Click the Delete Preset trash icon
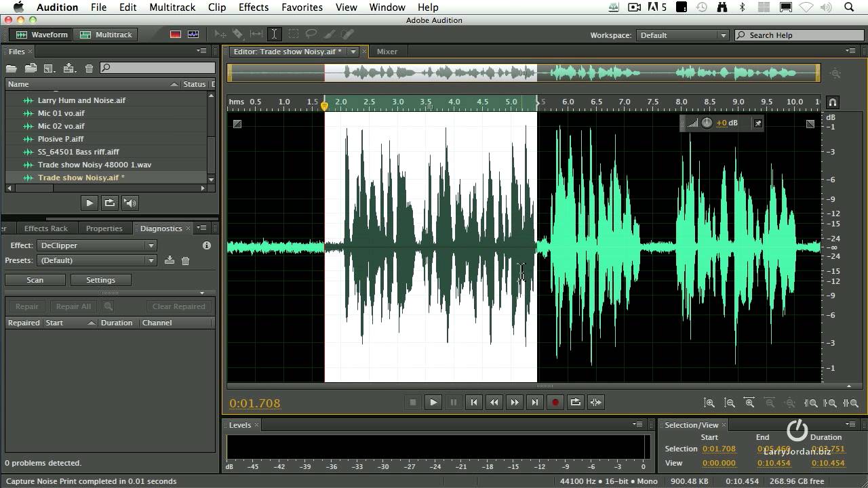Image resolution: width=868 pixels, height=488 pixels. (x=186, y=260)
